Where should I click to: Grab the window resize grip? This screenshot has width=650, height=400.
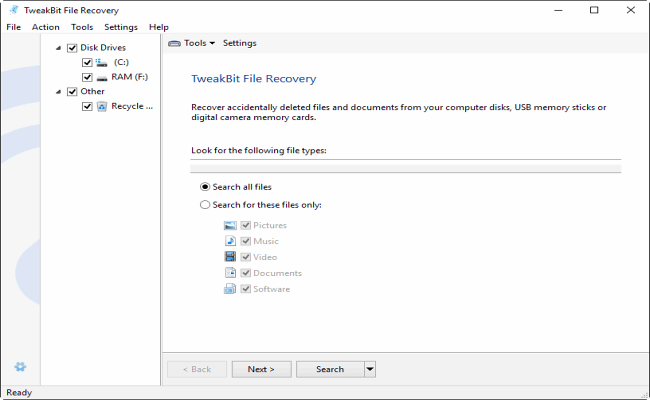click(644, 395)
